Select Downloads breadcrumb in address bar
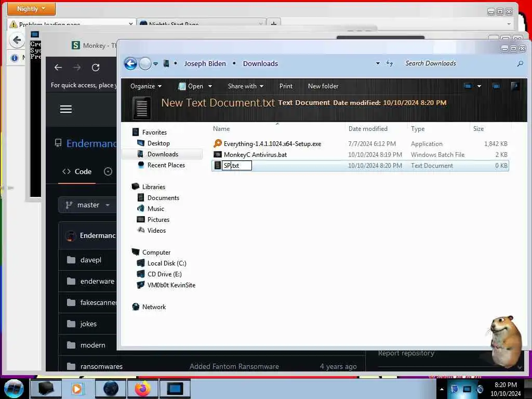The width and height of the screenshot is (532, 399). click(x=260, y=63)
